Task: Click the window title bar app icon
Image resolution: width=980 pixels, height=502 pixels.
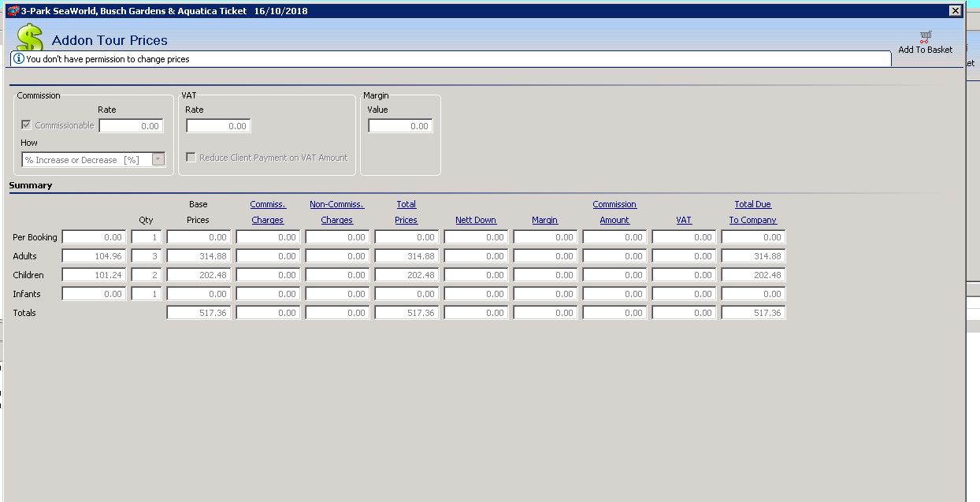Action: 13,11
